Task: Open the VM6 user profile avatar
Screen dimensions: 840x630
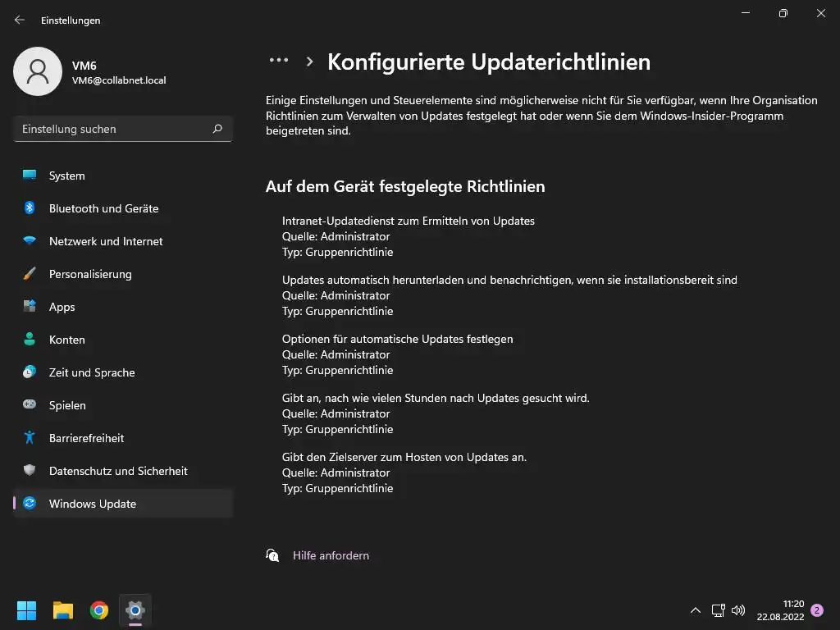Action: point(38,72)
